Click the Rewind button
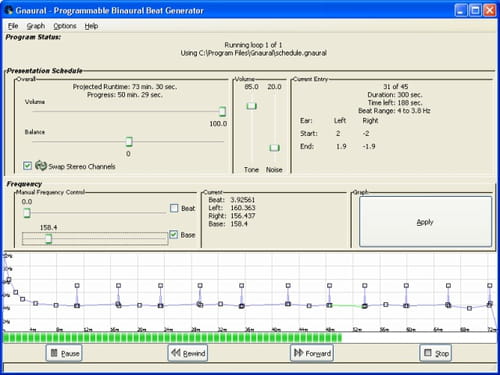The width and height of the screenshot is (500, 375). point(188,353)
